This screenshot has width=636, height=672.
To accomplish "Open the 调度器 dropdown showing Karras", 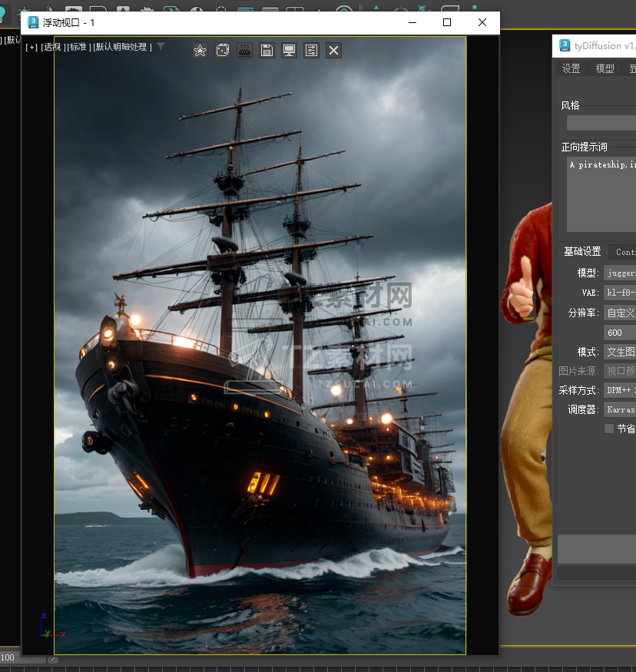I will (x=620, y=409).
